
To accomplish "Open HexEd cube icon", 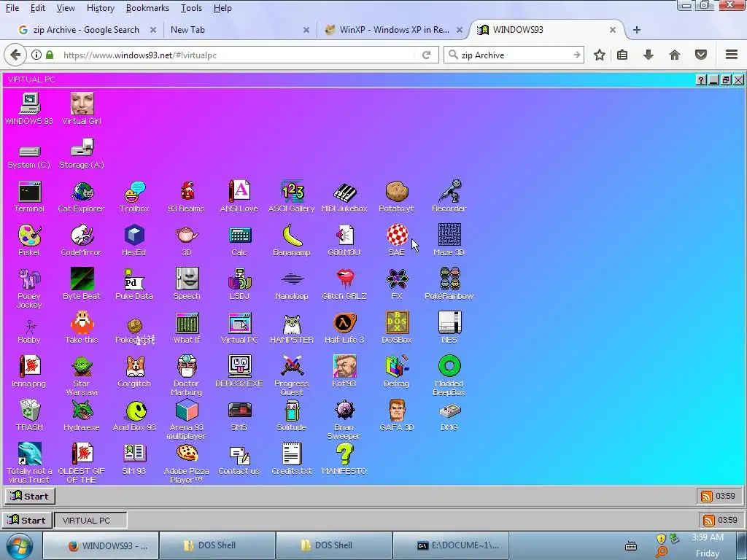I will (134, 240).
